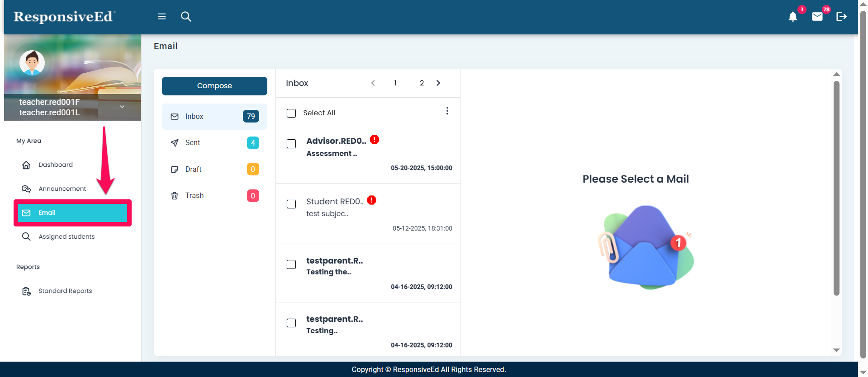Check the Select All checkbox
The height and width of the screenshot is (377, 868).
pyautogui.click(x=291, y=113)
